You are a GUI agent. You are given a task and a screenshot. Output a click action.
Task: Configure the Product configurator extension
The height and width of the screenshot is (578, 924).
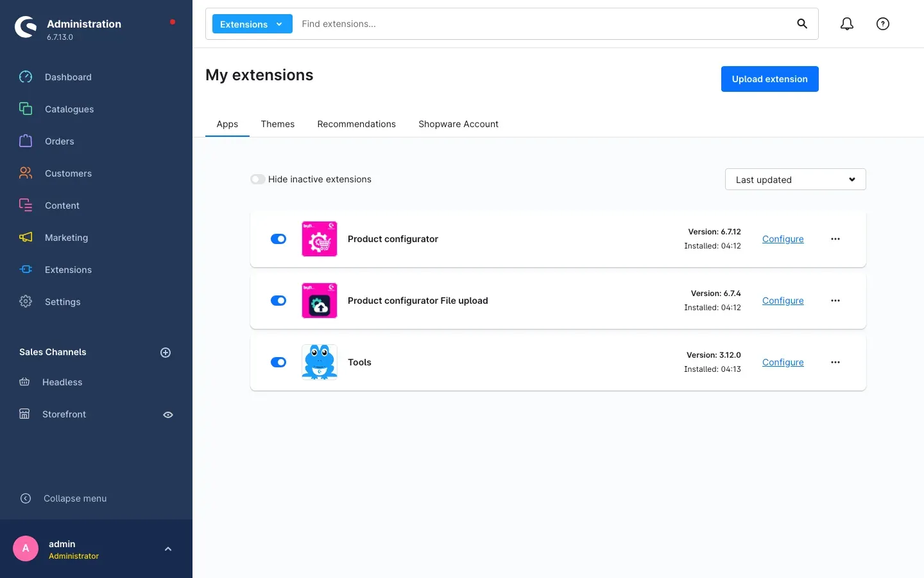click(783, 239)
